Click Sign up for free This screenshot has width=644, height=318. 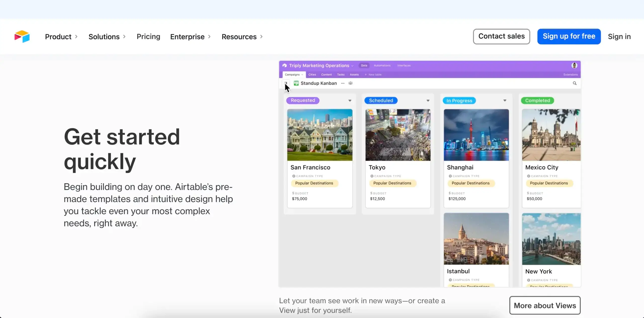click(x=569, y=36)
